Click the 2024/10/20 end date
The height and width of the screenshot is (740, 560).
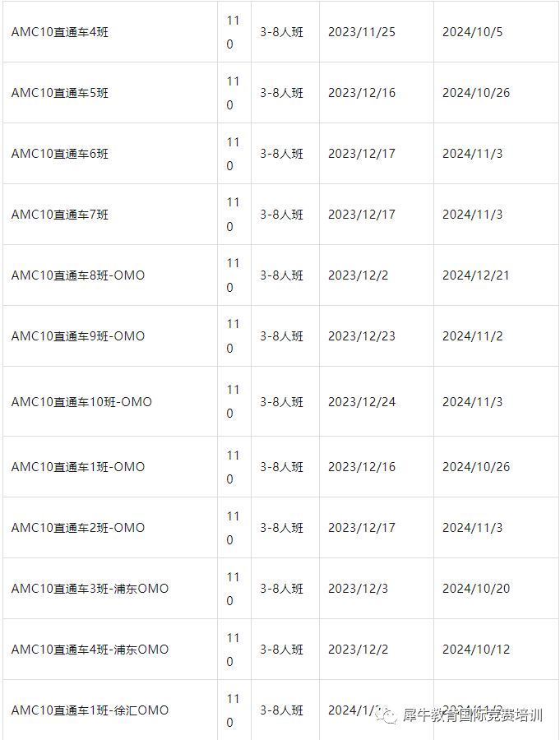point(476,589)
